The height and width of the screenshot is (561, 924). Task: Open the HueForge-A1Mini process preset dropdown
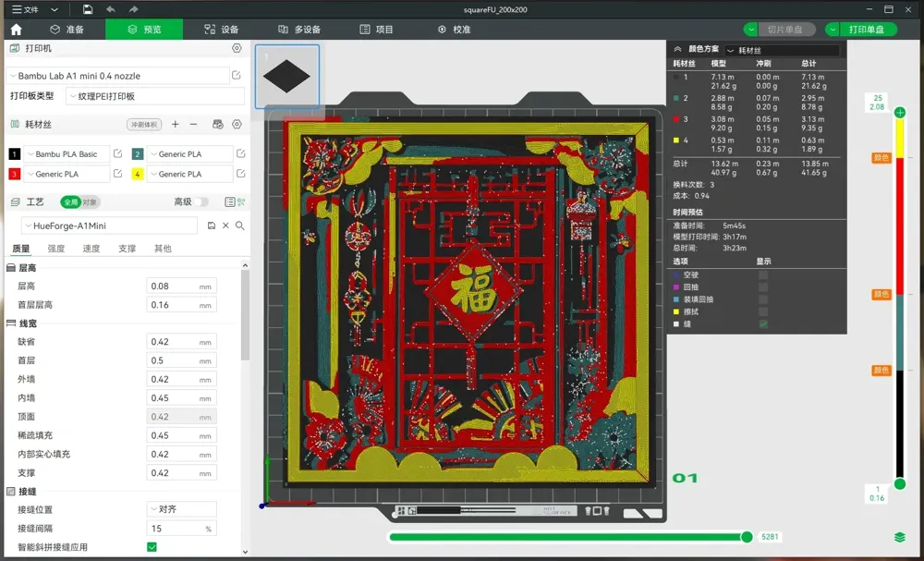point(110,226)
